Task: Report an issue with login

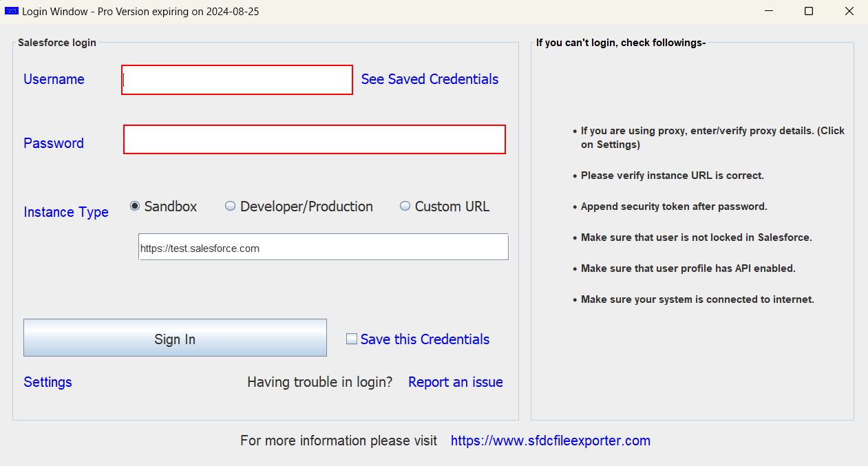Action: [455, 382]
